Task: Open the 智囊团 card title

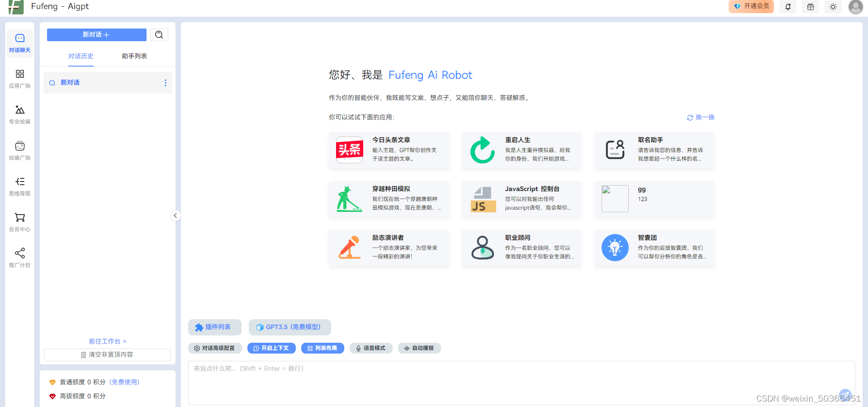Action: [x=647, y=238]
